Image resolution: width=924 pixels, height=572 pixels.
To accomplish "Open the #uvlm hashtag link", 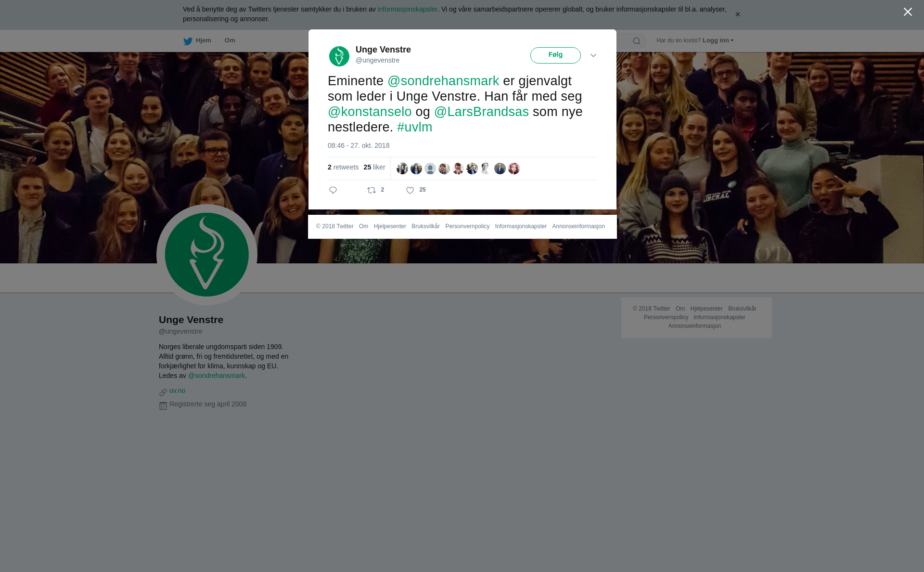I will point(415,127).
